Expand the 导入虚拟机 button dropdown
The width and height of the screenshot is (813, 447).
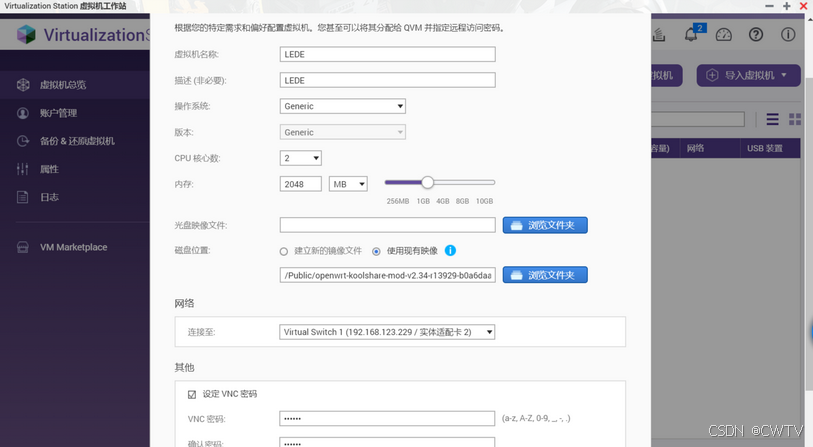[784, 75]
